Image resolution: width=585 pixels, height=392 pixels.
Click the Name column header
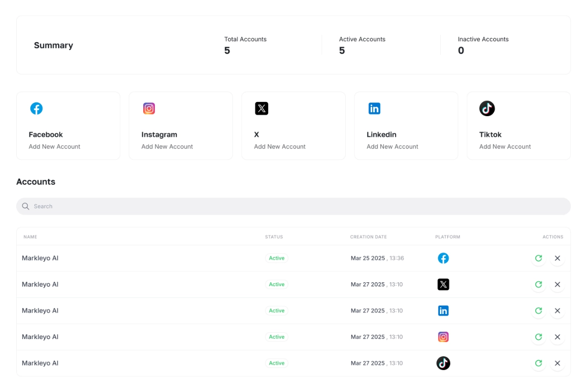(30, 237)
